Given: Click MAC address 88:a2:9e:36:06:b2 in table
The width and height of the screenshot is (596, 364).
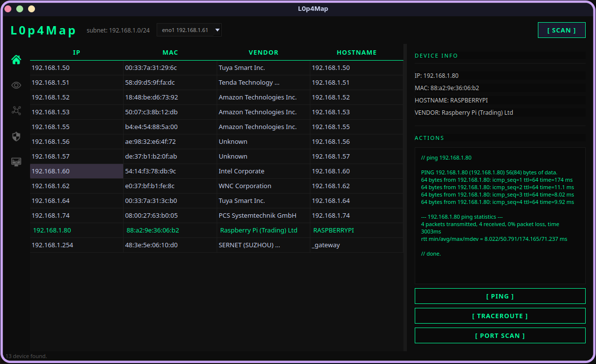Looking at the screenshot, I should 170,231.
